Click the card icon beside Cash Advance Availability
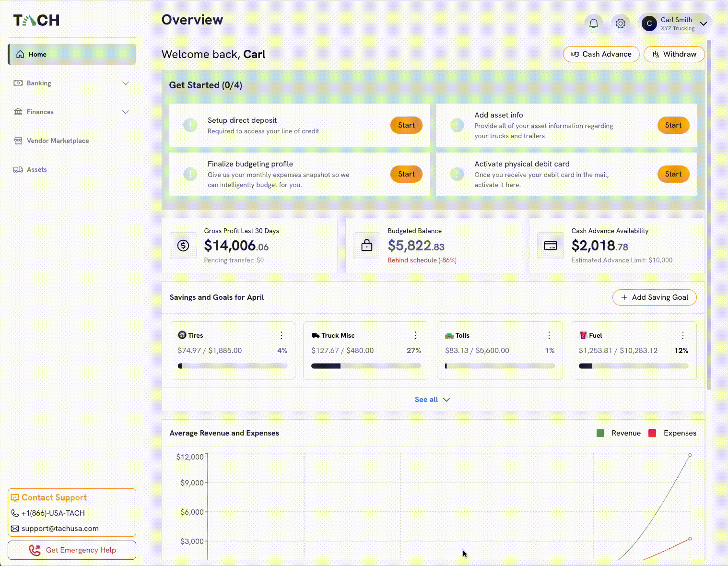 [551, 246]
